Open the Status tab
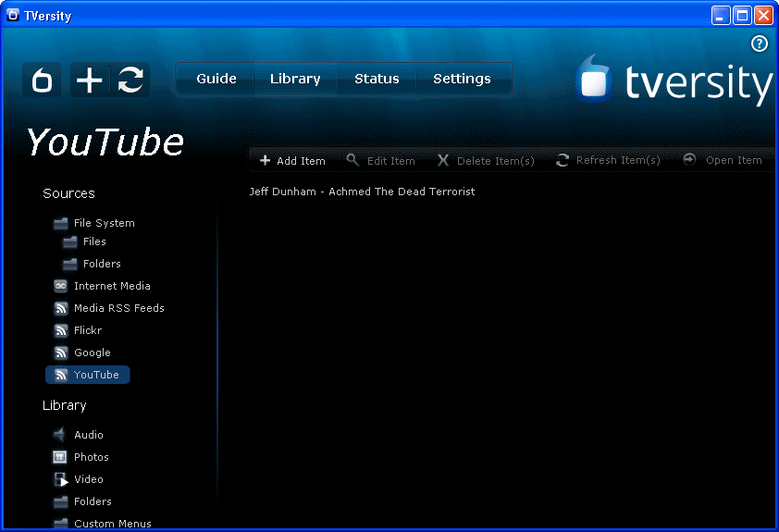 pos(377,79)
